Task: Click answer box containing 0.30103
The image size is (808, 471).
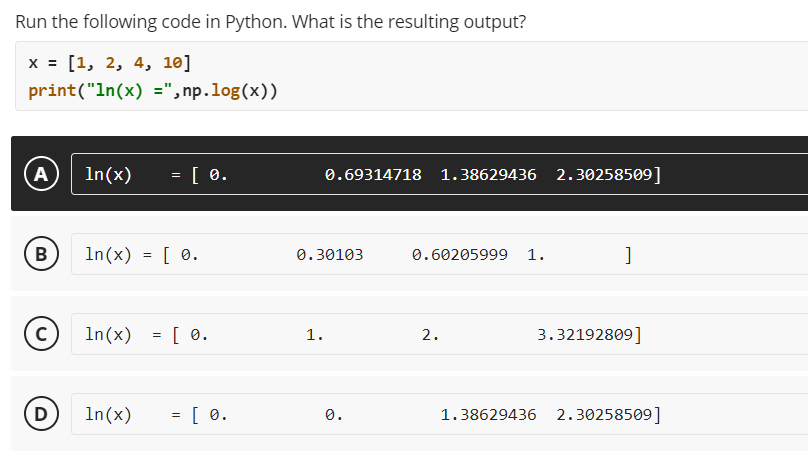Action: 440,254
